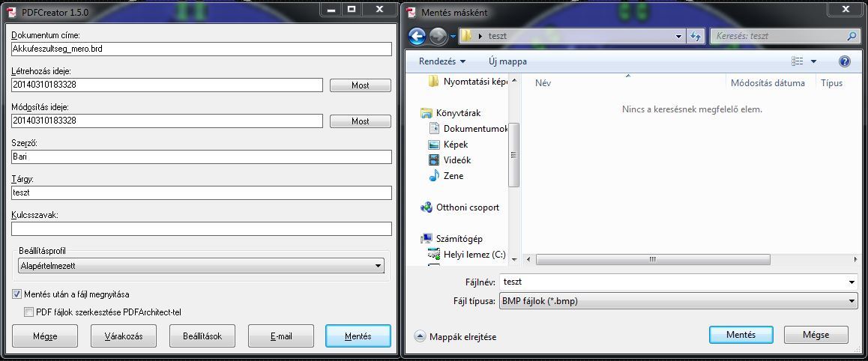Click the teszt folder in address bar
Viewport: 868px width, 361px height.
coord(498,36)
